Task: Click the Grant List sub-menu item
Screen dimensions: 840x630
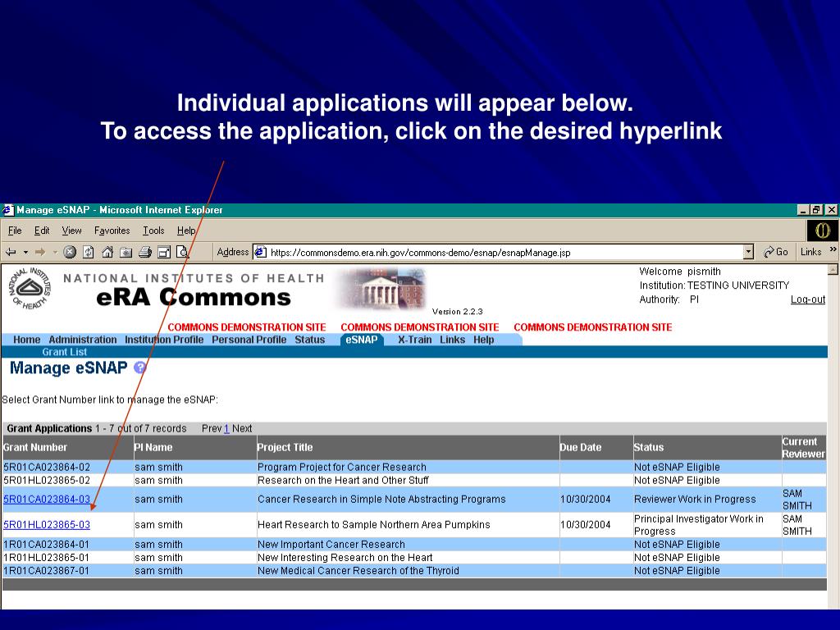Action: (64, 352)
